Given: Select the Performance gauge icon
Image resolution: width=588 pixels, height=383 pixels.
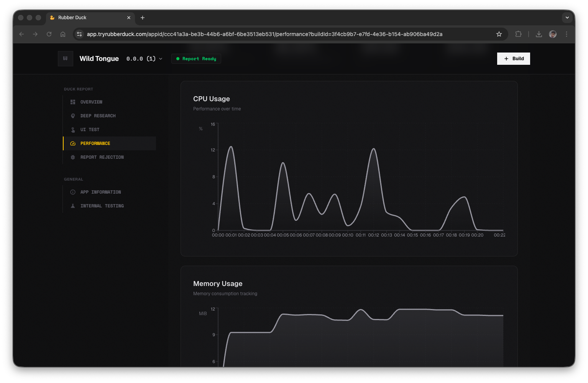Looking at the screenshot, I should click(73, 143).
